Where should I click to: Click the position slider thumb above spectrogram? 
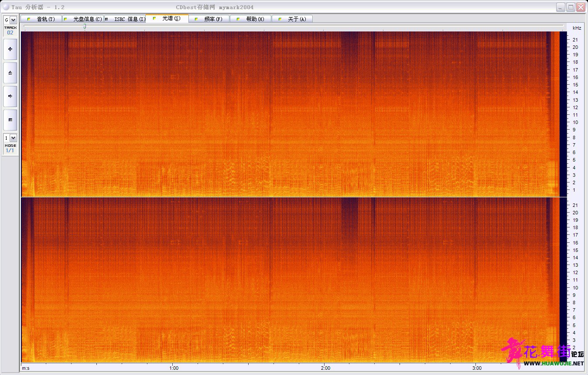coord(85,27)
